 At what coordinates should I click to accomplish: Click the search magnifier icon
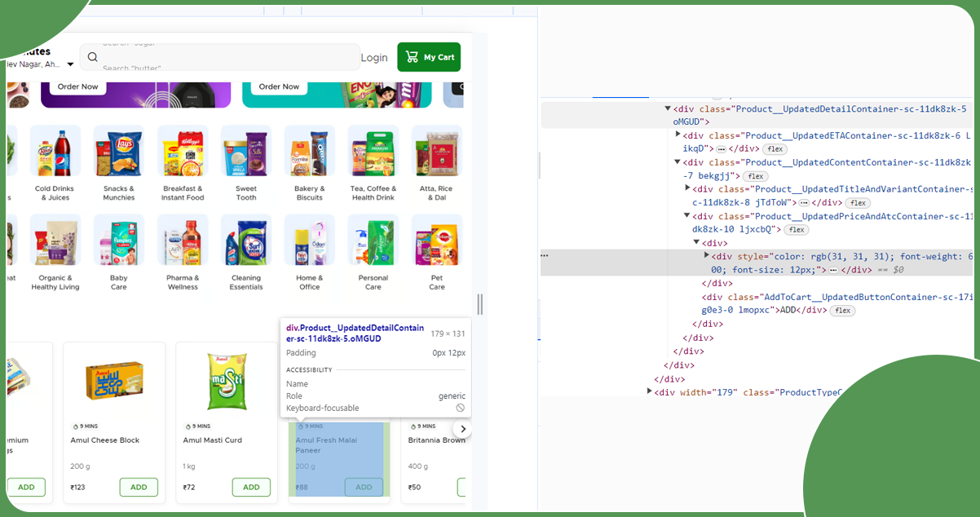pyautogui.click(x=93, y=57)
